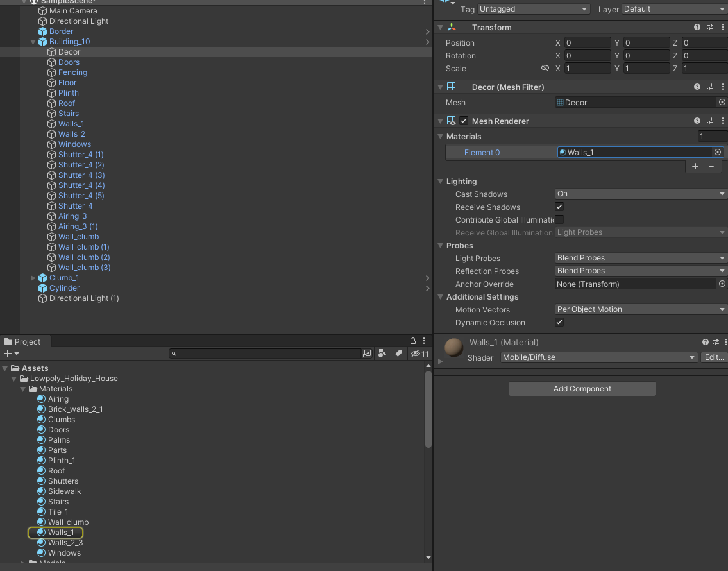728x571 pixels.
Task: Toggle the Scale proportions constraint link icon
Action: pos(545,69)
